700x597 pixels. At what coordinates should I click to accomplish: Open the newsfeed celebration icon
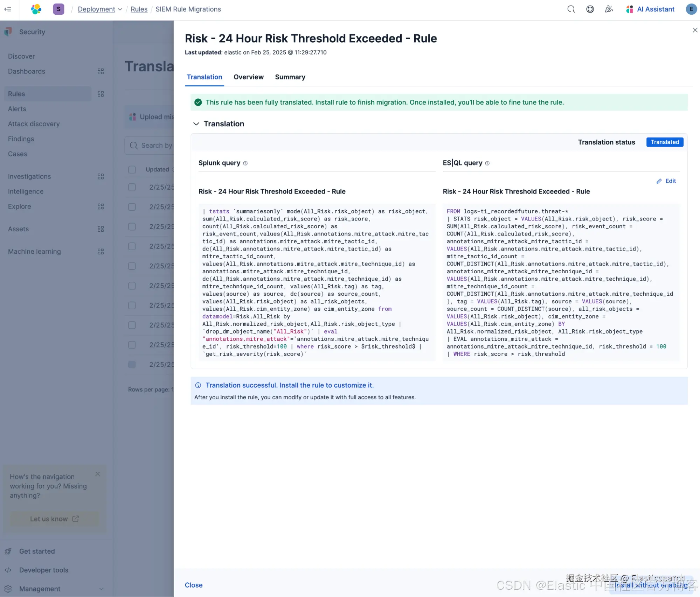(x=609, y=9)
